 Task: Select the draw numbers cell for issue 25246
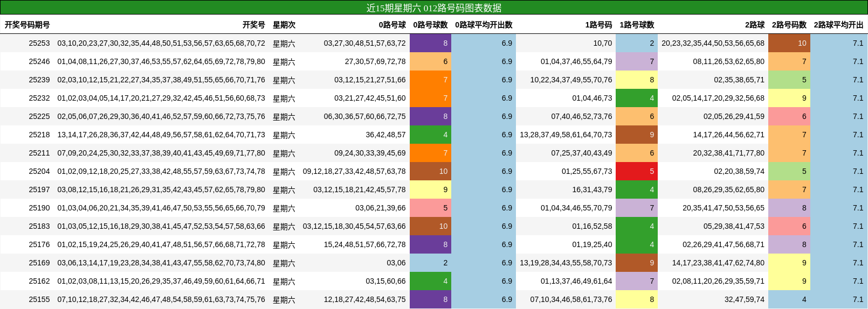(161, 61)
